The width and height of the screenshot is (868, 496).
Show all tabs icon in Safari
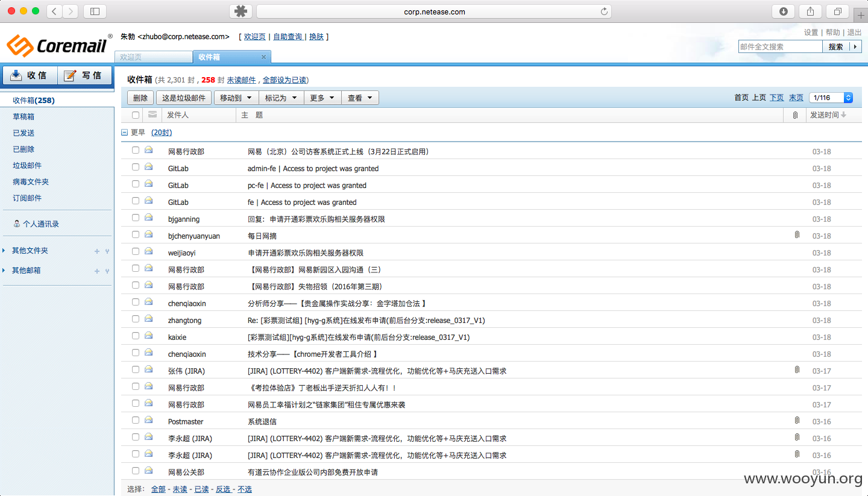[838, 11]
